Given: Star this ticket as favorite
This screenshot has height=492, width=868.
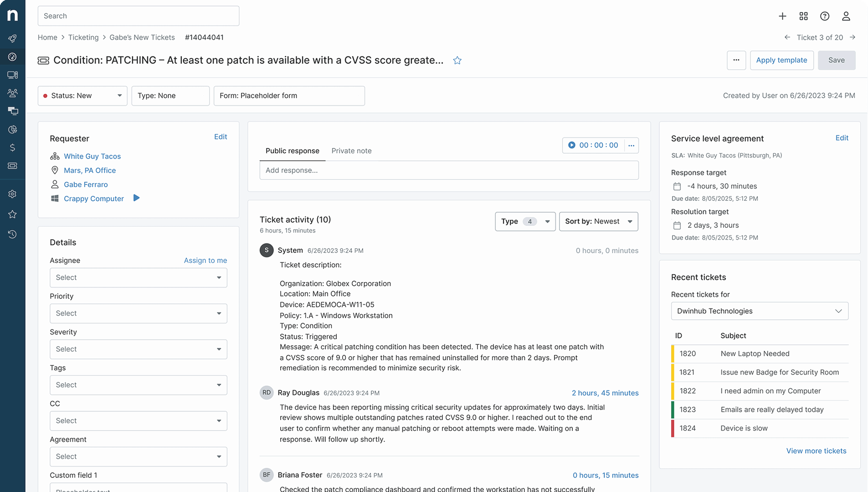Looking at the screenshot, I should click(457, 61).
